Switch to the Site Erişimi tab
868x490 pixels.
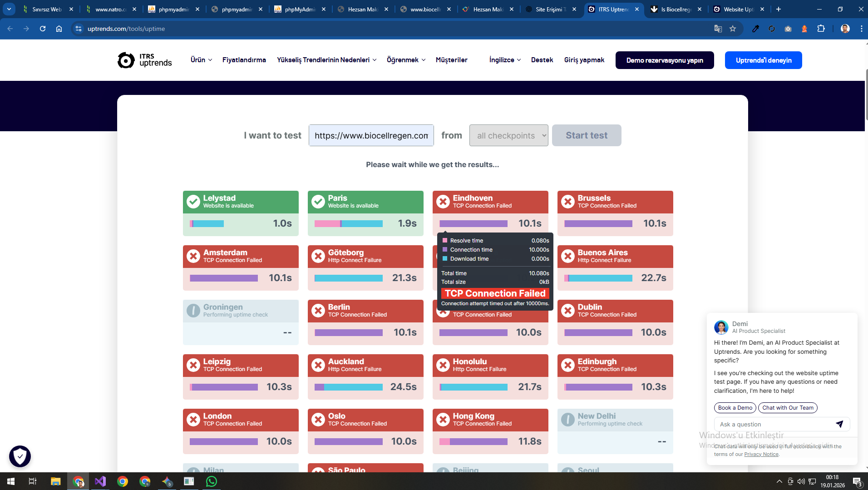click(x=551, y=9)
